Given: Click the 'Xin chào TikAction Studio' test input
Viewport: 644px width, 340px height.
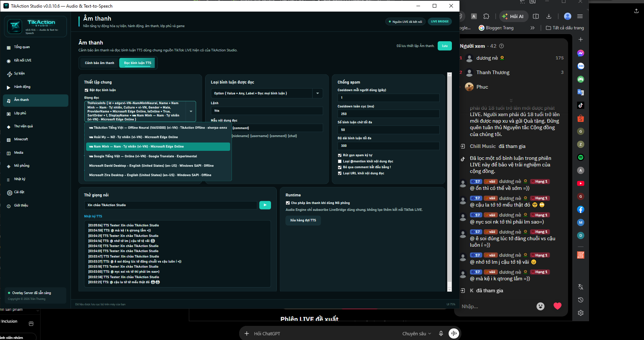Looking at the screenshot, I should 171,205.
